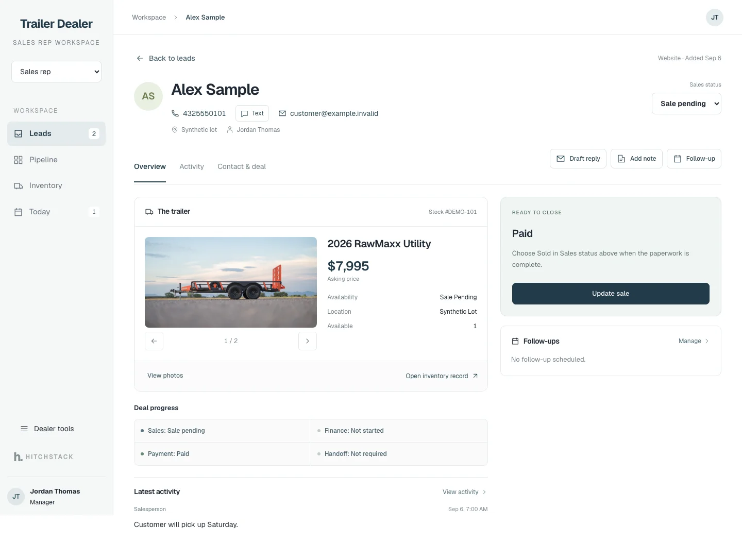Click the Workspace breadcrumb
The height and width of the screenshot is (560, 742).
[149, 18]
